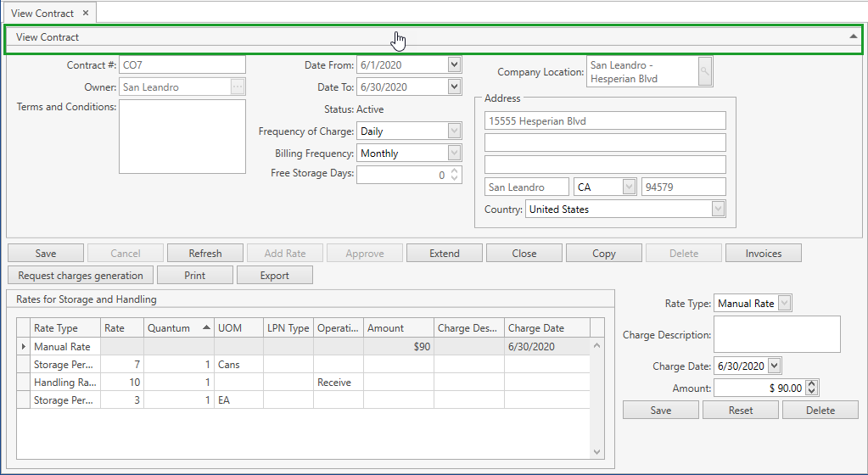
Task: Click Reset in the rate details panel
Action: coord(740,410)
